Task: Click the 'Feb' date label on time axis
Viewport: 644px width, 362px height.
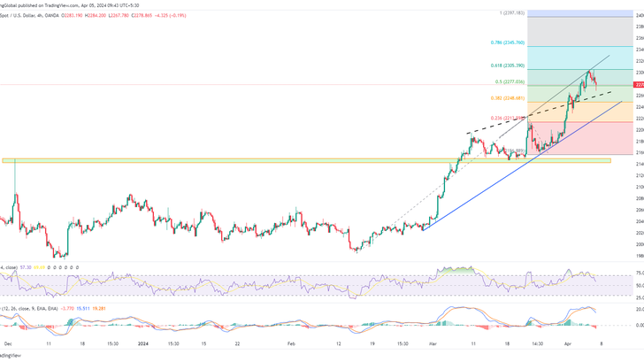Action: [x=292, y=343]
